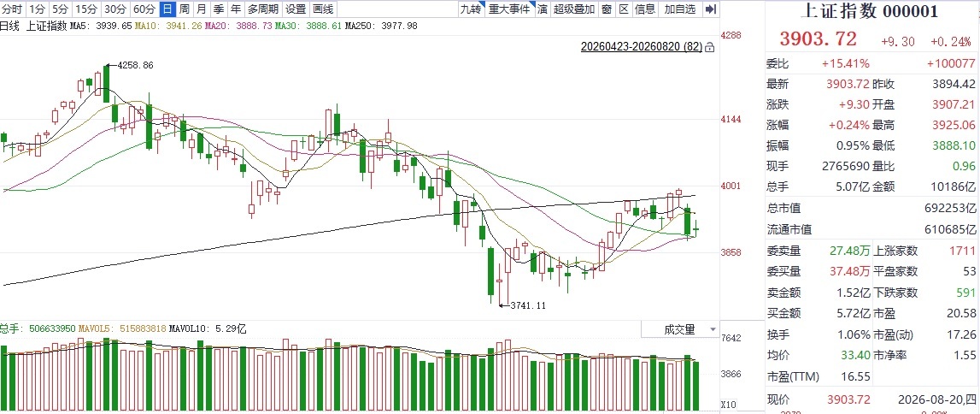This screenshot has height=414, width=980.
Task: Open the 信息 info button
Action: 645,9
